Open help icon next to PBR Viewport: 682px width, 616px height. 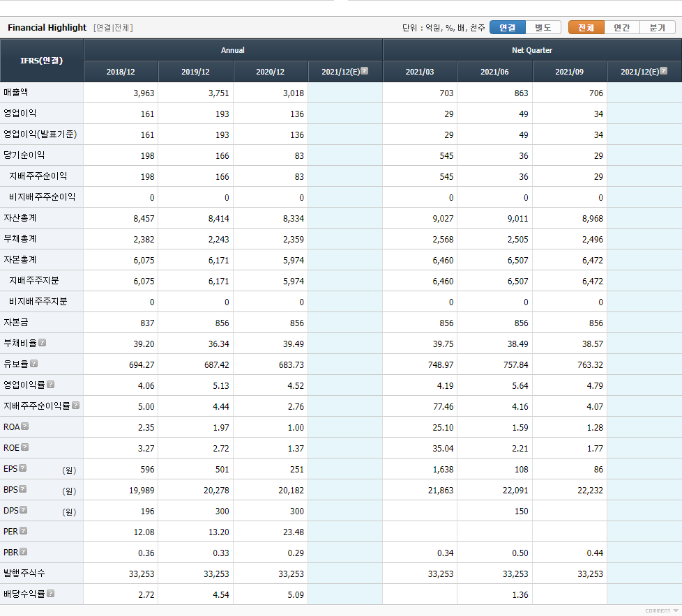[x=24, y=551]
